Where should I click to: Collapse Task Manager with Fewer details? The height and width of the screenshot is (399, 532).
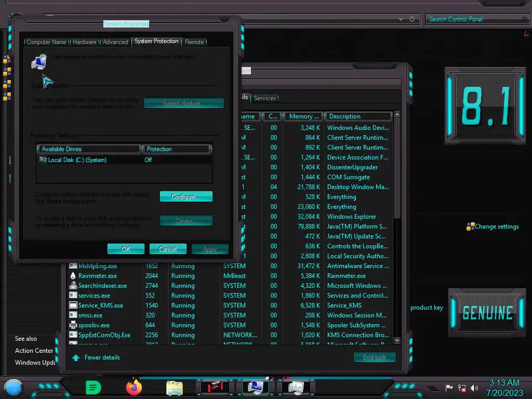coord(102,357)
